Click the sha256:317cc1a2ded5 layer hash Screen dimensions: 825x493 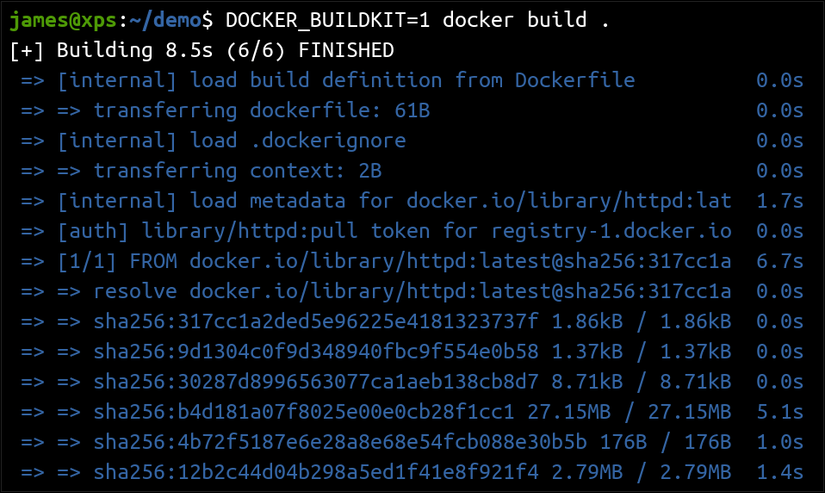pos(316,322)
